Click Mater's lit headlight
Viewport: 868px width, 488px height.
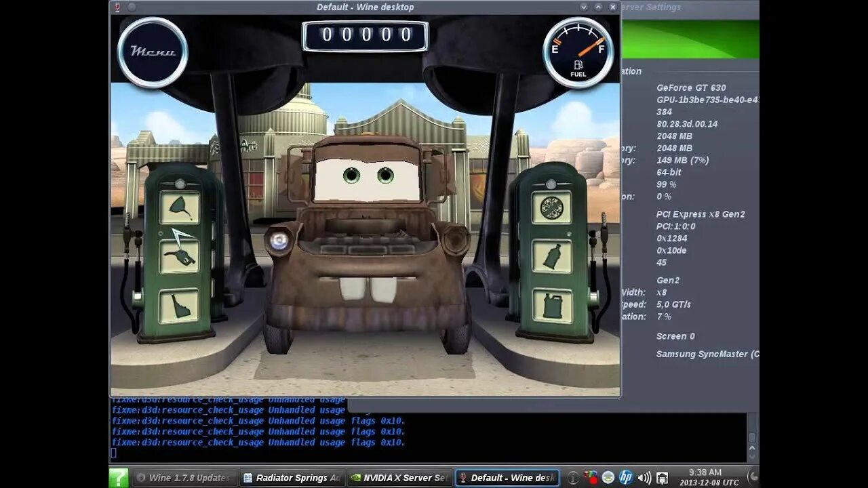click(278, 241)
